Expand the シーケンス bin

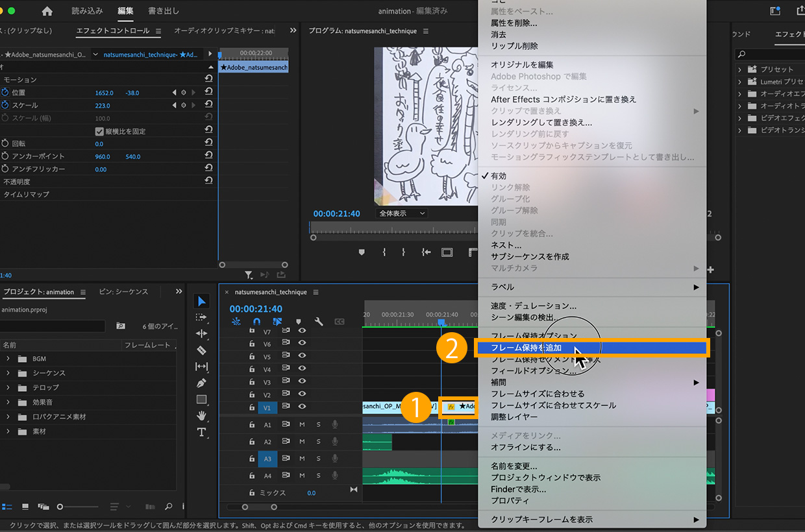pos(8,373)
